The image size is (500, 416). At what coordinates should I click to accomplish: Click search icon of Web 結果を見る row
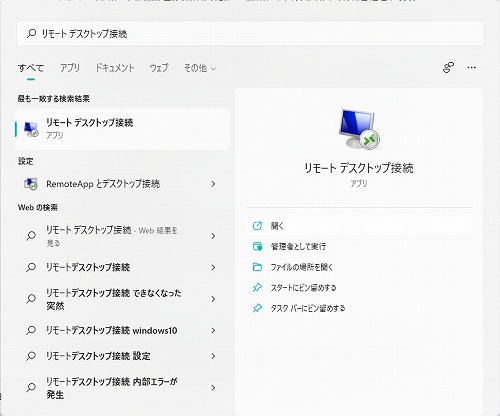pos(31,236)
